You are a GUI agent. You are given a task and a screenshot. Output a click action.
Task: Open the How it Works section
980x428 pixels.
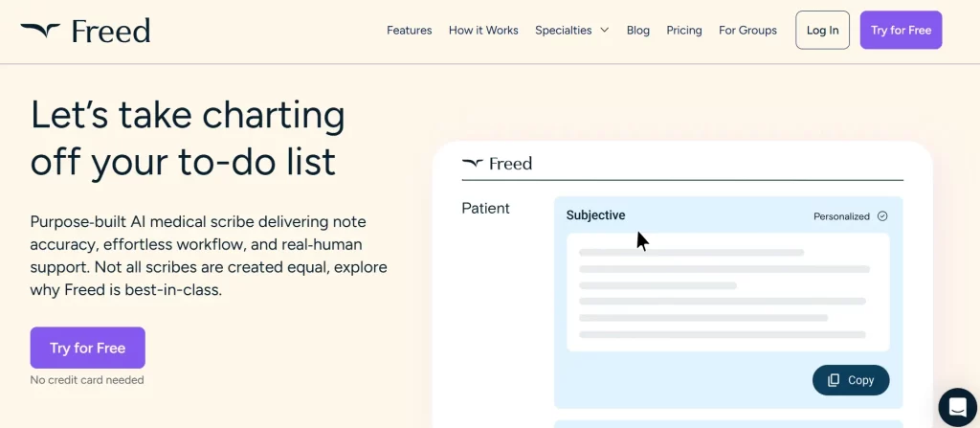[x=483, y=31]
